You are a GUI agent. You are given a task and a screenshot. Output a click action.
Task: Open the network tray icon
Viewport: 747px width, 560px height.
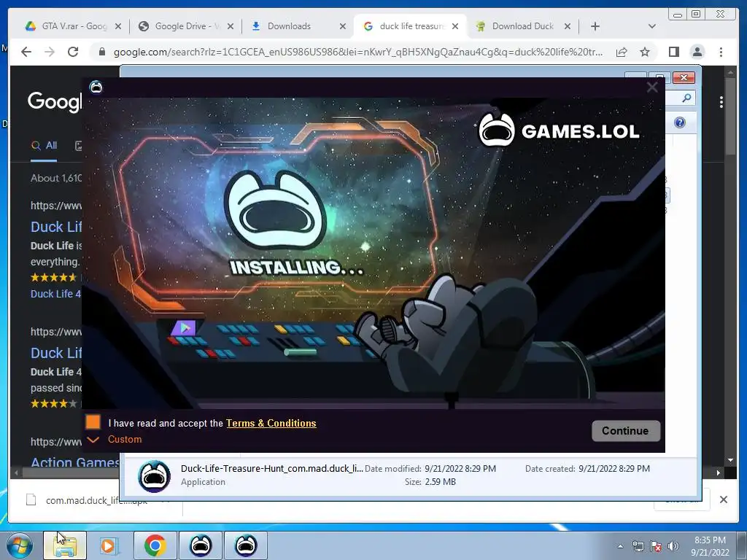click(x=638, y=546)
